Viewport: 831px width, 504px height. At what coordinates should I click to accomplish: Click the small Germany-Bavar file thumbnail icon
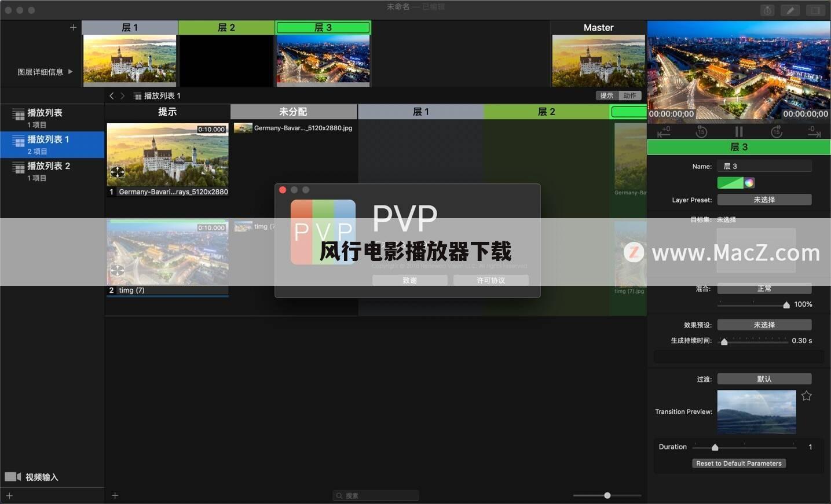click(243, 128)
